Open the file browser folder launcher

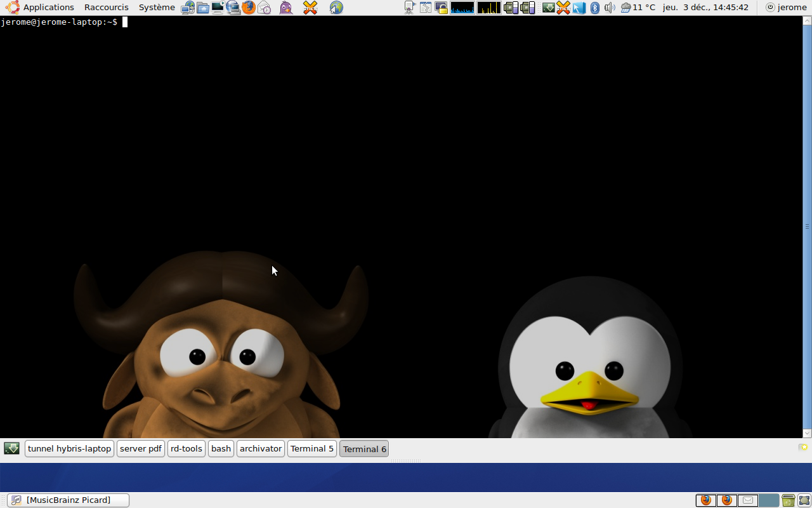[x=203, y=8]
